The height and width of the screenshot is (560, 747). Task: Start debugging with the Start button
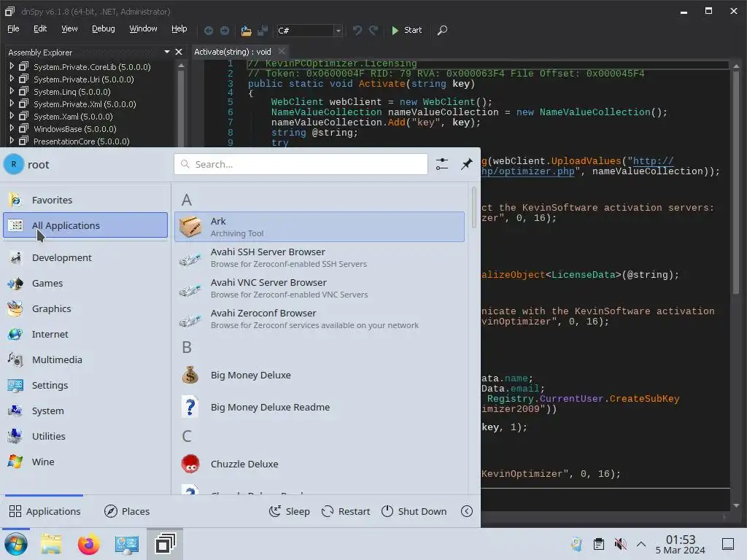tap(406, 30)
